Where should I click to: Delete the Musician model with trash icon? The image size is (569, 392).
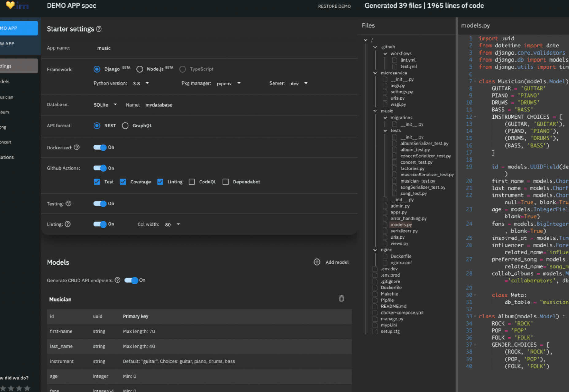click(341, 298)
